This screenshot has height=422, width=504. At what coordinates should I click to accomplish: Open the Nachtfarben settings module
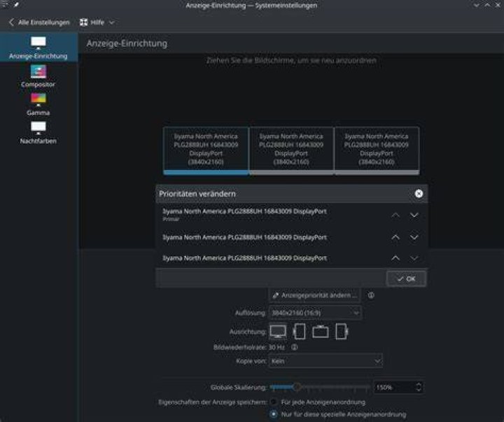(38, 133)
